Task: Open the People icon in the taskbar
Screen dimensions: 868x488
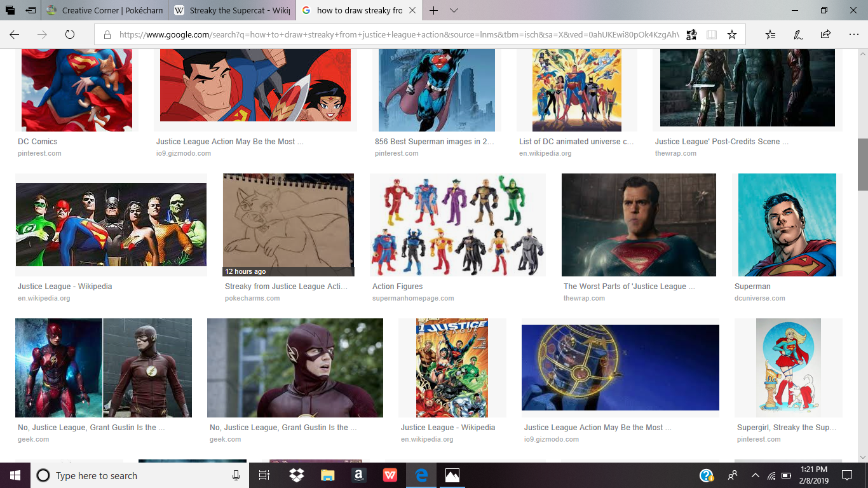Action: pyautogui.click(x=733, y=475)
